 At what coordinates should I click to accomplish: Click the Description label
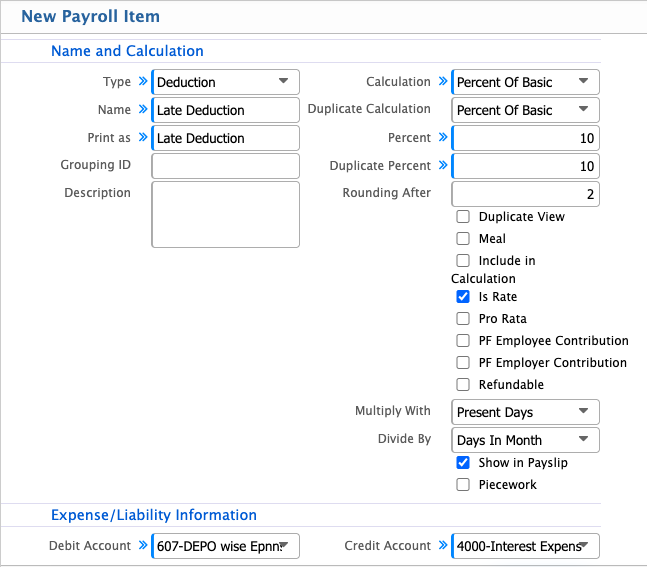pyautogui.click(x=97, y=193)
